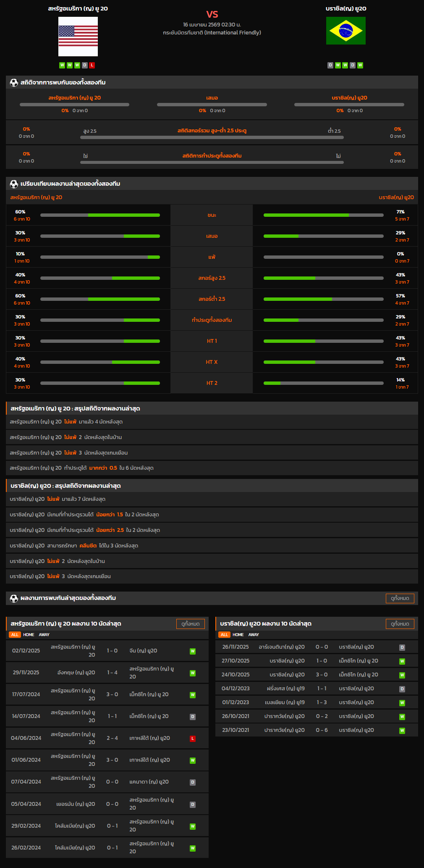This screenshot has height=868, width=424.
Task: Click soccer ball icon beside recent form comparison header
Action: [x=14, y=184]
